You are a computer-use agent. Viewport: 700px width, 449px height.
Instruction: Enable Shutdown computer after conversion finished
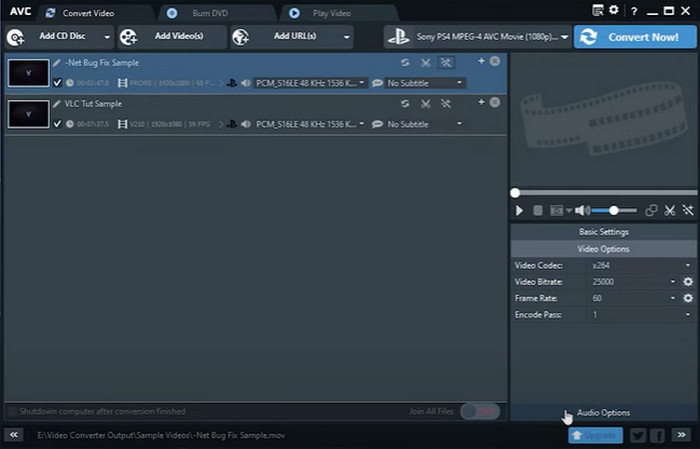tap(12, 412)
